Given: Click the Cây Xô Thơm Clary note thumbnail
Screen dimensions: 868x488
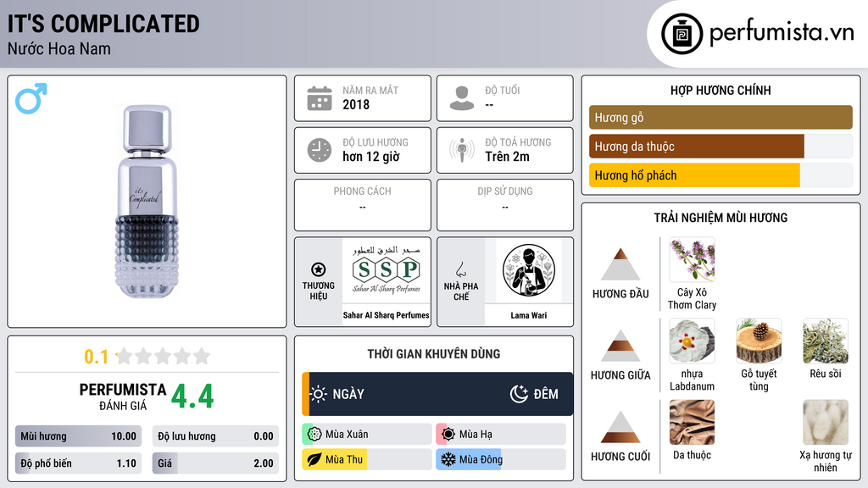Looking at the screenshot, I should pos(692,259).
